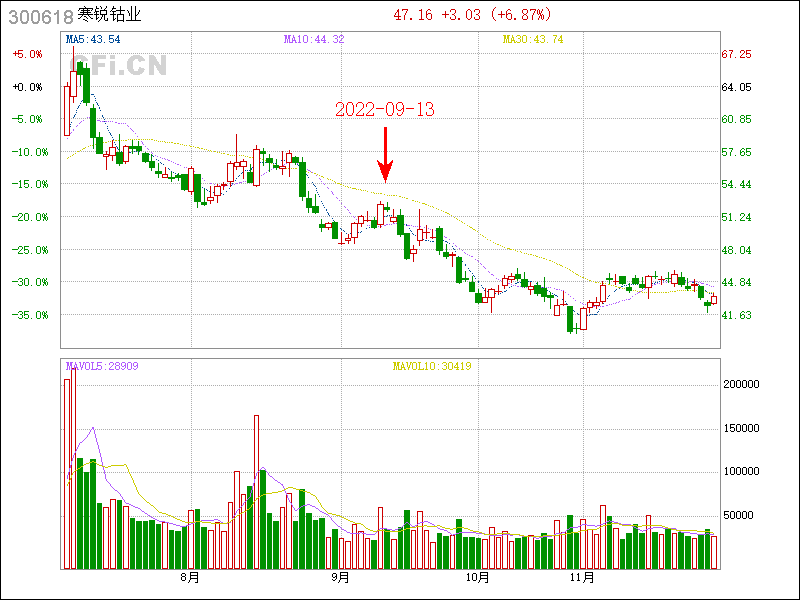
Task: Click the 8月 label on time axis
Action: (189, 577)
